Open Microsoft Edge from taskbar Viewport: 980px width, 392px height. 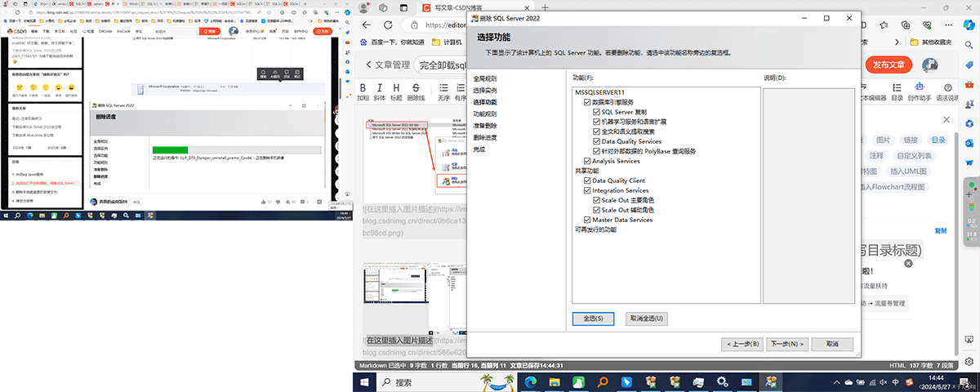[x=531, y=381]
